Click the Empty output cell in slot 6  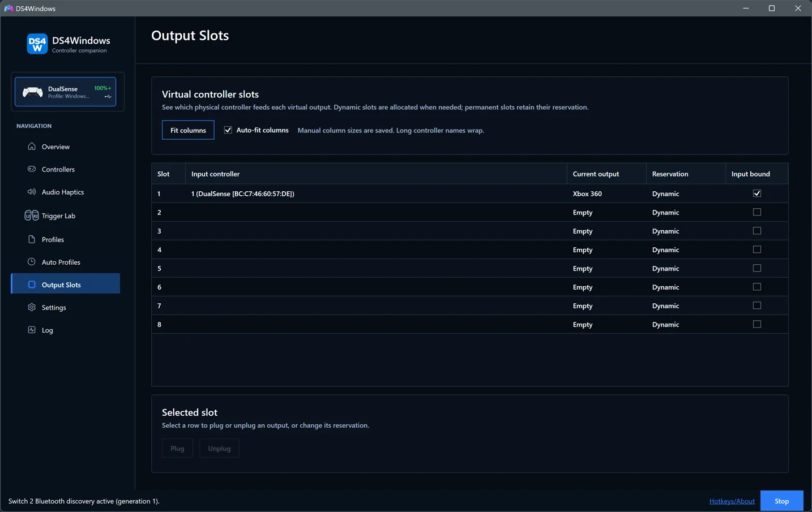click(606, 287)
